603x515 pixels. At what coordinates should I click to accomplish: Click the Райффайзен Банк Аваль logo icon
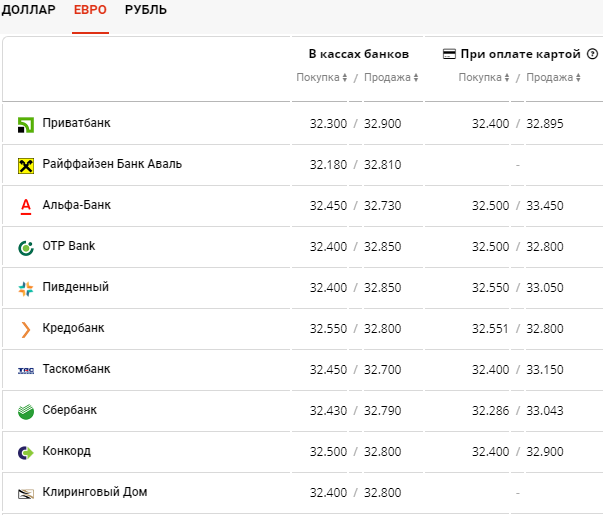pos(26,165)
